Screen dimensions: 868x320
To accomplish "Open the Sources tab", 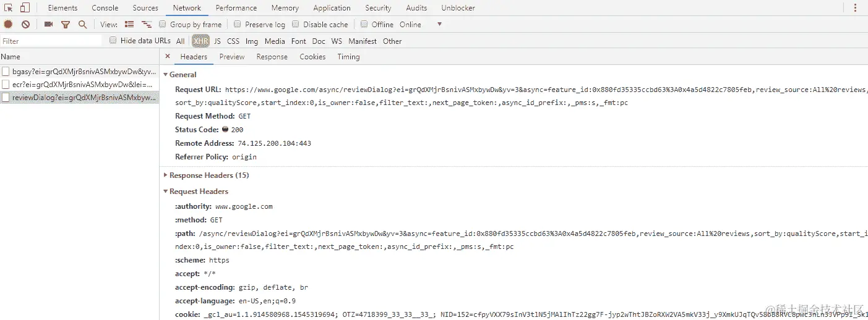I will tap(145, 8).
